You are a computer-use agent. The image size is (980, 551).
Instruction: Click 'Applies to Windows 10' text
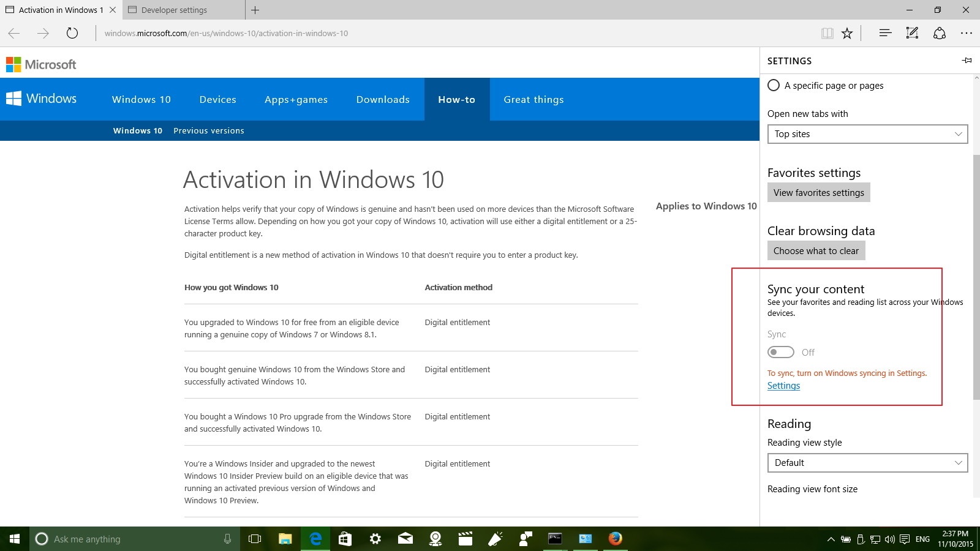coord(706,206)
